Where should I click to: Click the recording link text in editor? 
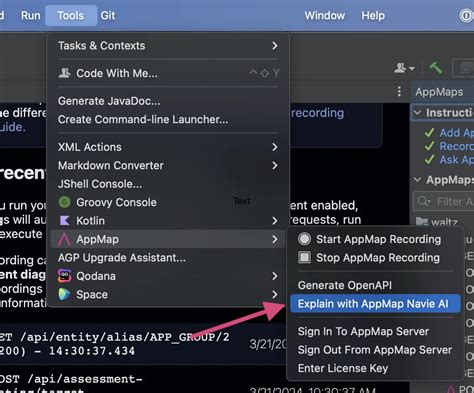pos(317,113)
